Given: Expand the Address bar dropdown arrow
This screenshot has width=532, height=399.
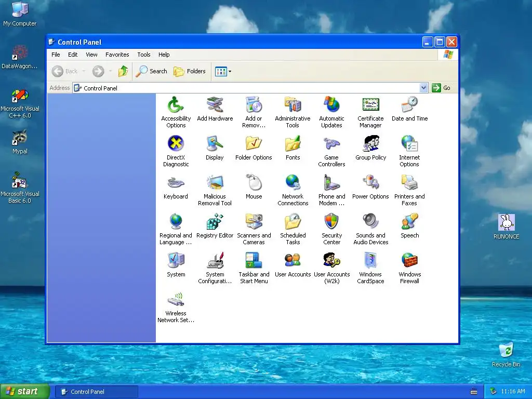Looking at the screenshot, I should pyautogui.click(x=423, y=88).
